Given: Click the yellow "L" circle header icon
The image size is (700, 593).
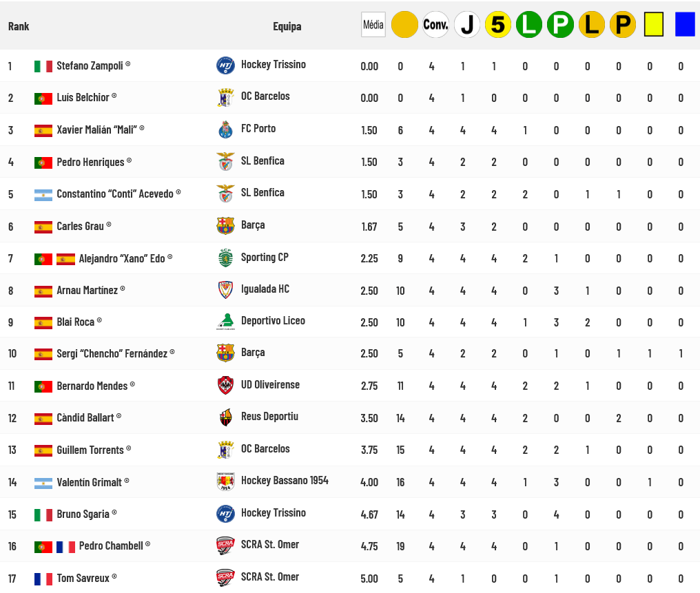Looking at the screenshot, I should coord(591,25).
